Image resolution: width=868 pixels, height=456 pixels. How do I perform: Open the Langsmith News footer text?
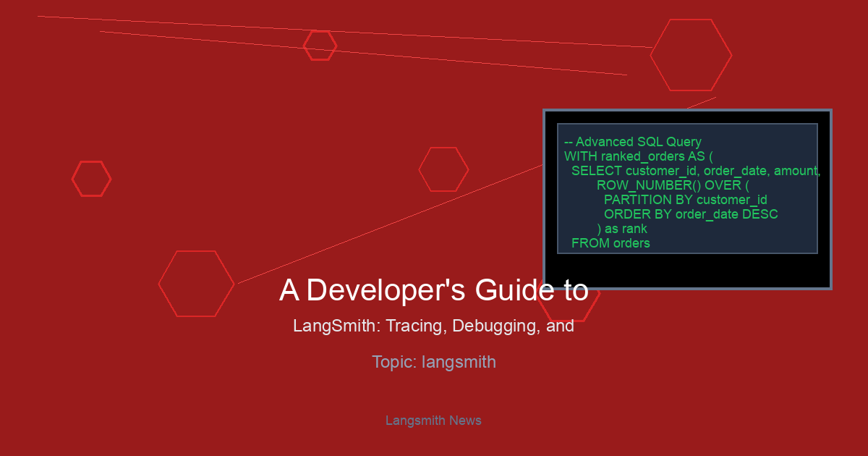(433, 421)
